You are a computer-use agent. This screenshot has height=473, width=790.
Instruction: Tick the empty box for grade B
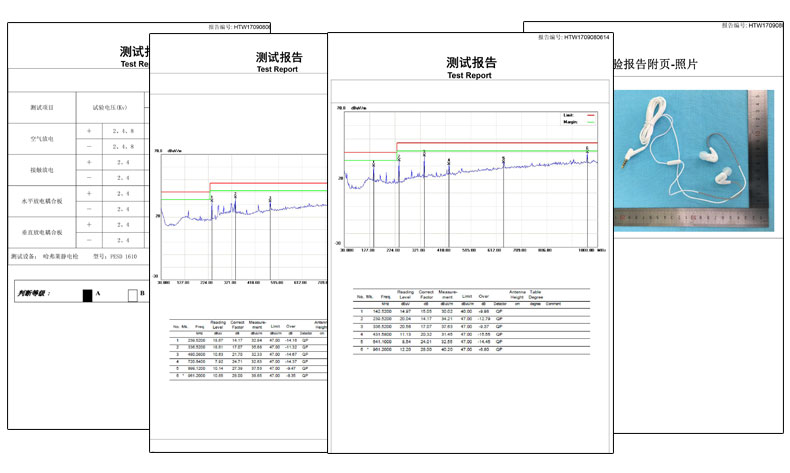[131, 295]
